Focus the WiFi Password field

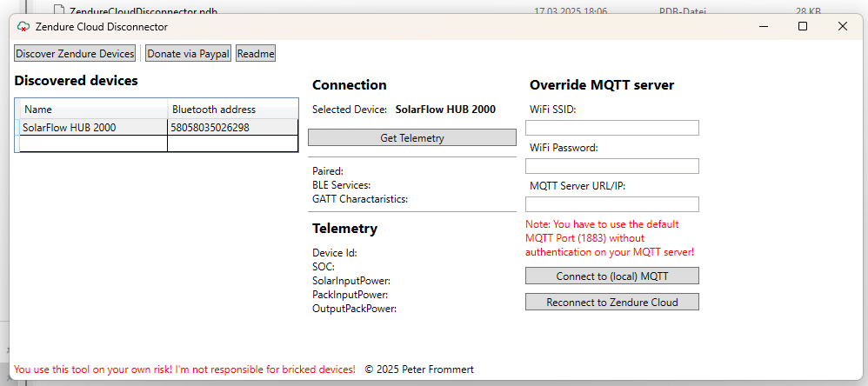click(x=611, y=166)
